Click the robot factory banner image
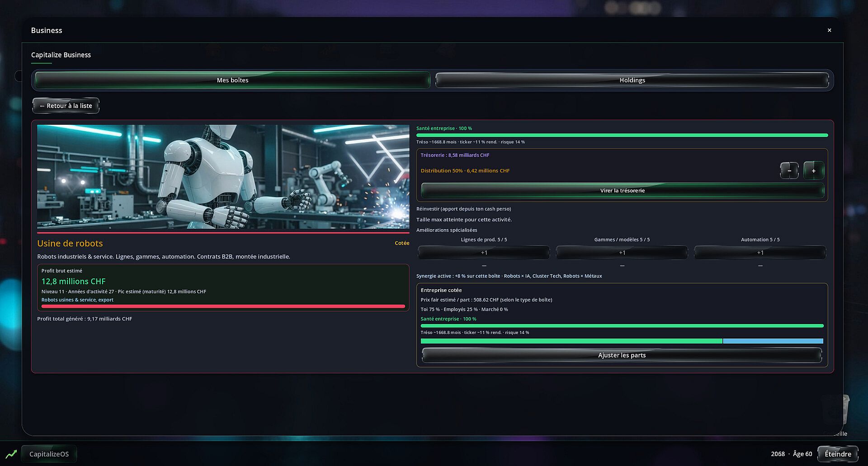 (223, 177)
